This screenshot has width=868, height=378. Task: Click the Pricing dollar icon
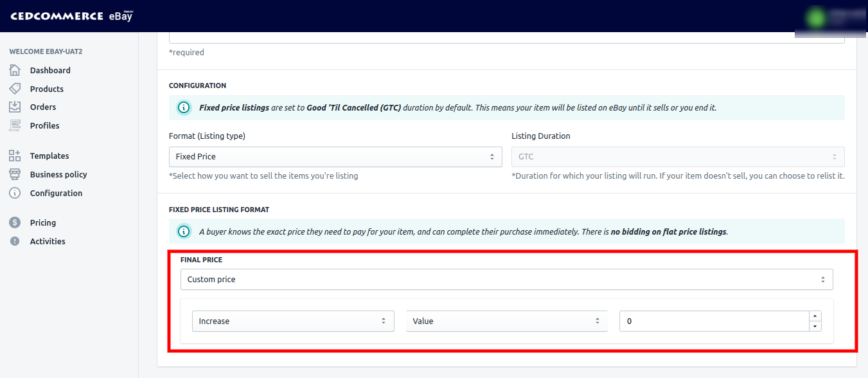[x=15, y=222]
